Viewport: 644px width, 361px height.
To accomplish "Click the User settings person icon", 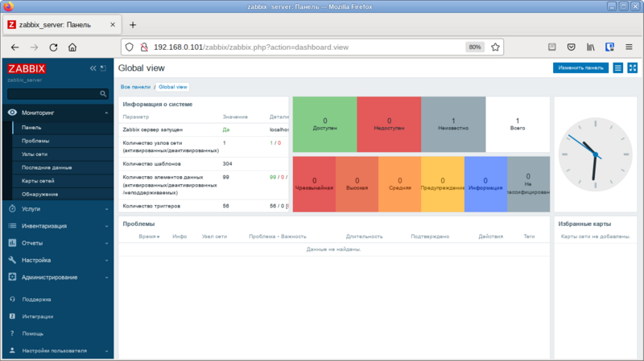I will point(12,351).
